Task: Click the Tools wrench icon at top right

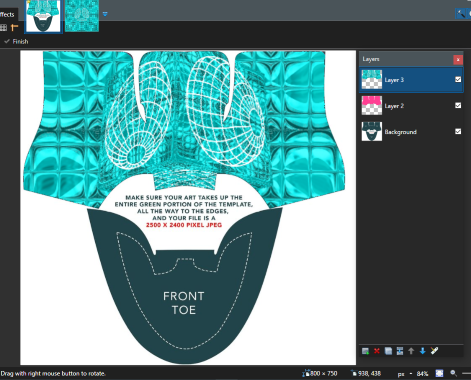Action: [460, 14]
